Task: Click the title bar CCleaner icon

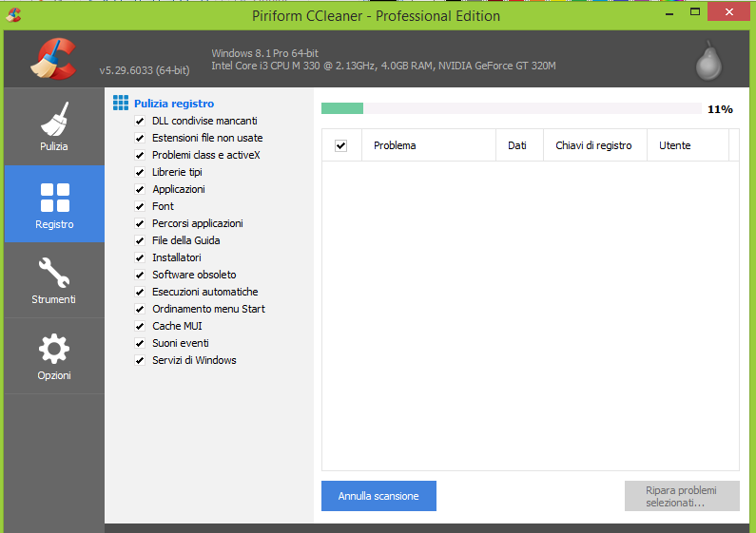Action: click(x=13, y=15)
